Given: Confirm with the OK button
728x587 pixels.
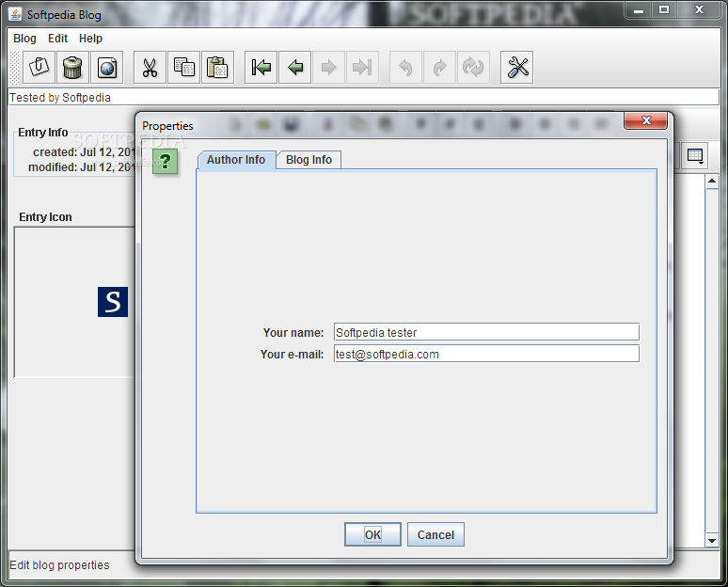Looking at the screenshot, I should coord(372,534).
